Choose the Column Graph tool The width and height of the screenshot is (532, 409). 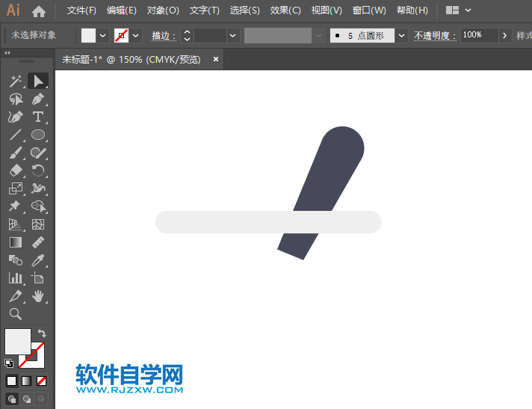(16, 278)
